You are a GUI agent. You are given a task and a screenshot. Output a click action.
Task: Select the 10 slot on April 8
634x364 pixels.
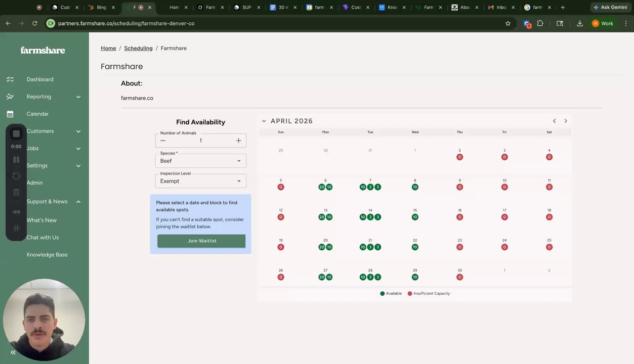click(415, 187)
